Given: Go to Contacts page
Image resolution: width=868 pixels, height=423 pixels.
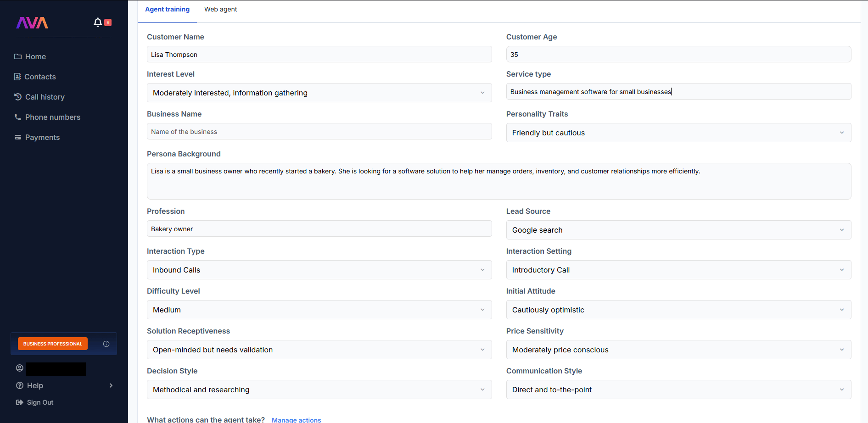Looking at the screenshot, I should tap(35, 77).
